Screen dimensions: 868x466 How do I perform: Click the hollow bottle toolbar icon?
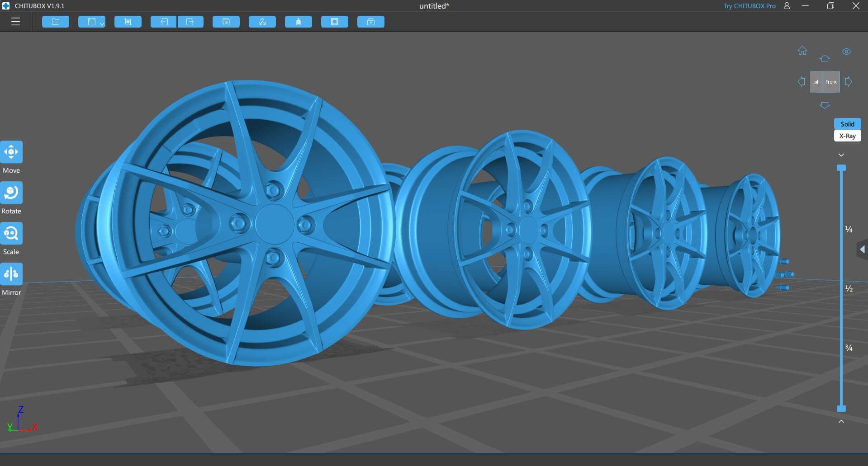click(299, 22)
